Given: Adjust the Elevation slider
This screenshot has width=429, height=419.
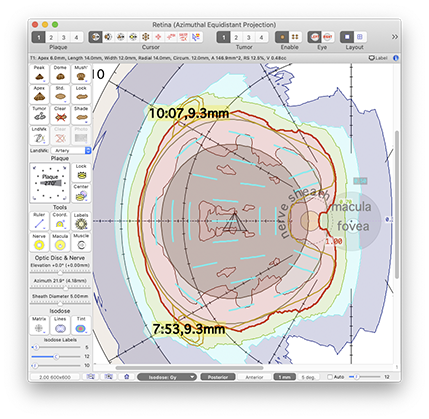Looking at the screenshot, I should click(60, 272).
